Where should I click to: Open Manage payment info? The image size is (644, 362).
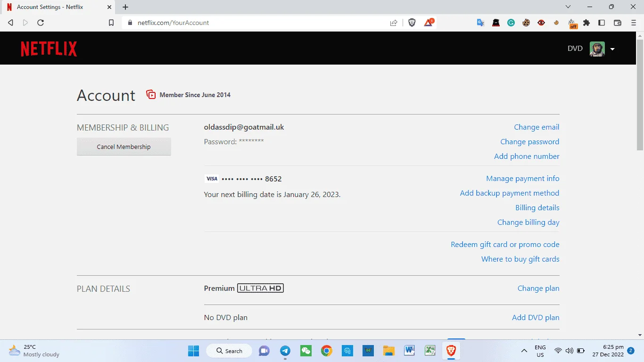click(523, 179)
